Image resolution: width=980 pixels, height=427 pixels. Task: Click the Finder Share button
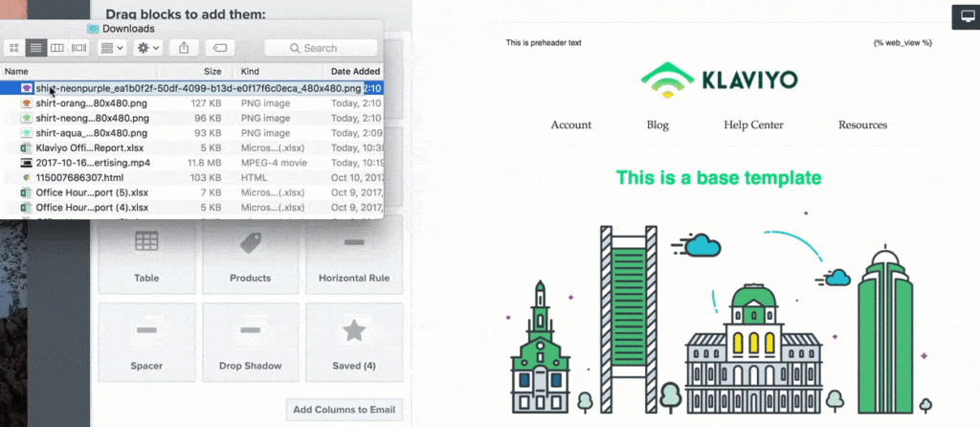pyautogui.click(x=184, y=48)
